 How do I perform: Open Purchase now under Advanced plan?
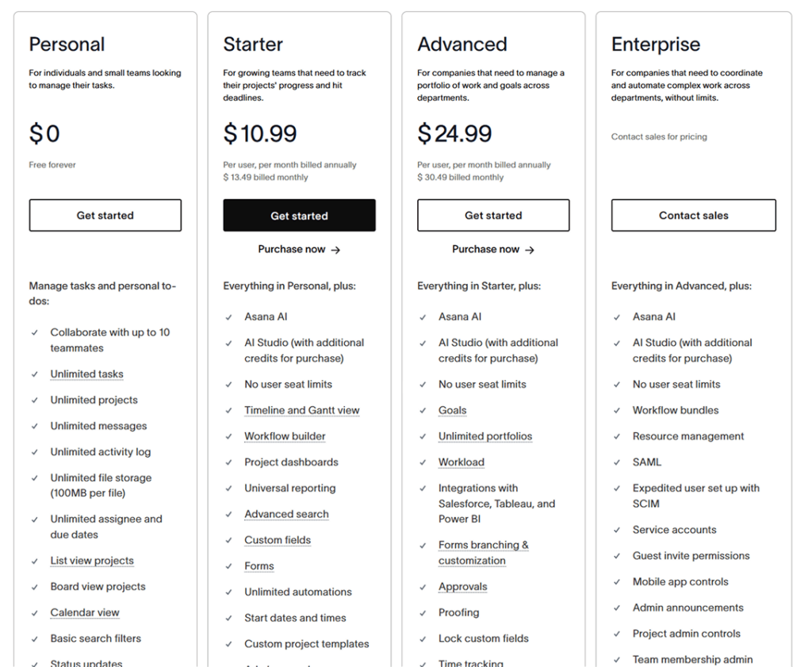click(x=485, y=249)
